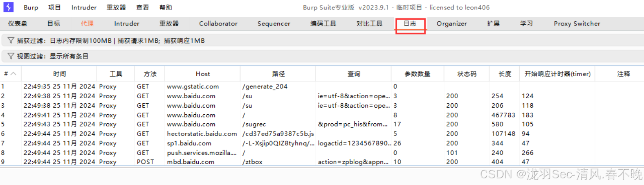Sort by the 状态码 column header

pyautogui.click(x=467, y=74)
